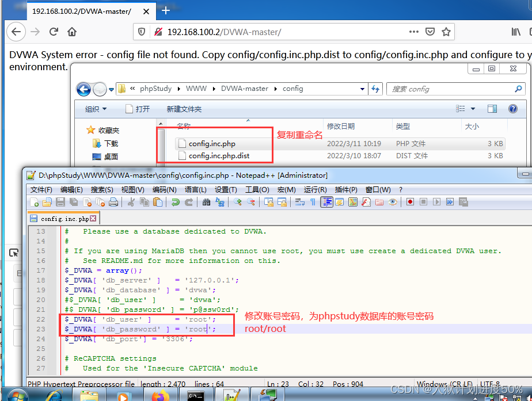This screenshot has width=532, height=401.
Task: Open 设置(T) menu in Notepad++
Action: coord(226,190)
